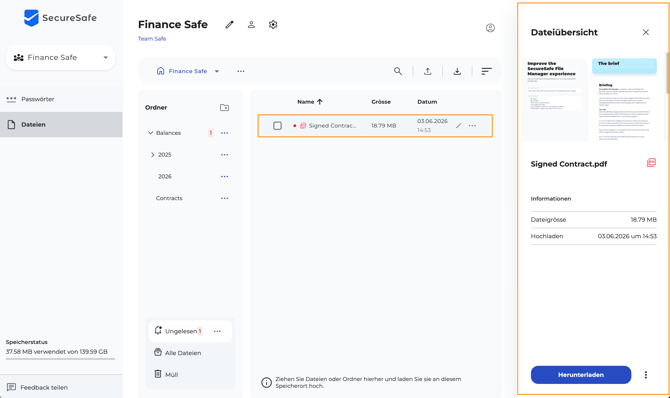Open user profile icon

pos(490,28)
